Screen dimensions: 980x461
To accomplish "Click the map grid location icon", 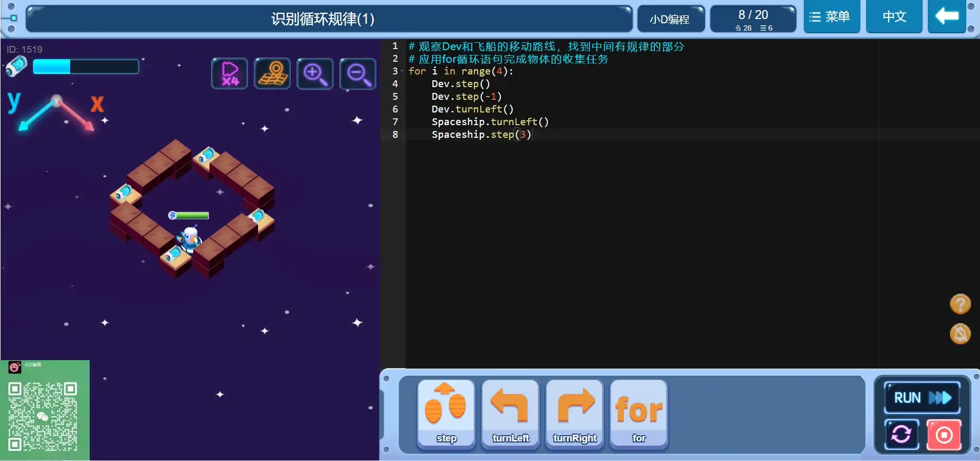I will tap(272, 73).
